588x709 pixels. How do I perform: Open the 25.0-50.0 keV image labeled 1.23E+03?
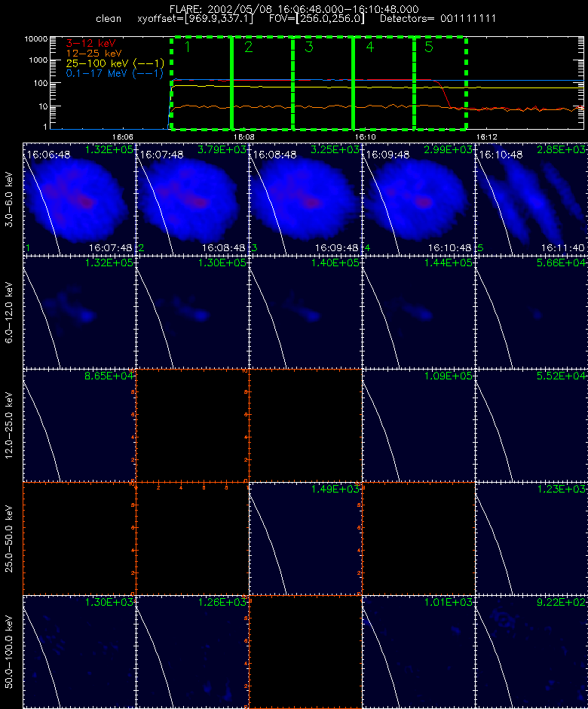point(531,539)
